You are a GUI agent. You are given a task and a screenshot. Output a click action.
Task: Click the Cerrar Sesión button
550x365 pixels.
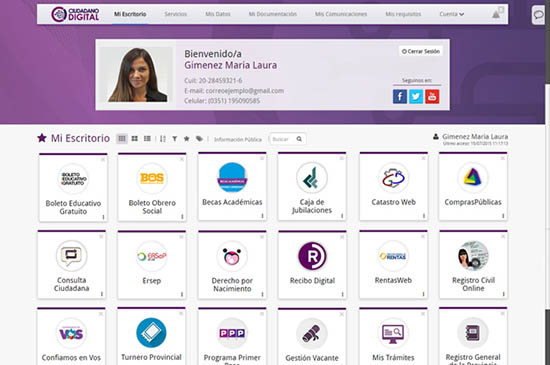pos(421,51)
